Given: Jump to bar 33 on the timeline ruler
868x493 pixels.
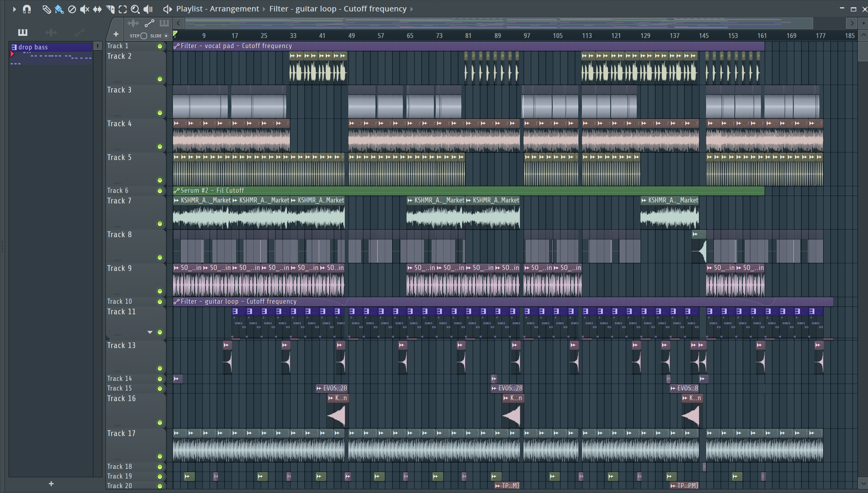Looking at the screenshot, I should pyautogui.click(x=293, y=36).
